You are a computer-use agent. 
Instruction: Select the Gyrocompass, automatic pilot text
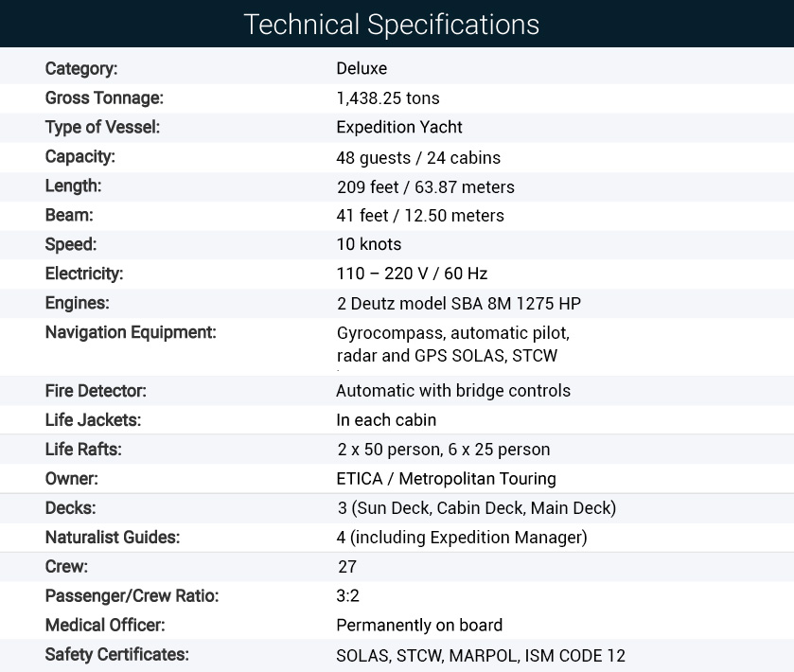coord(453,333)
